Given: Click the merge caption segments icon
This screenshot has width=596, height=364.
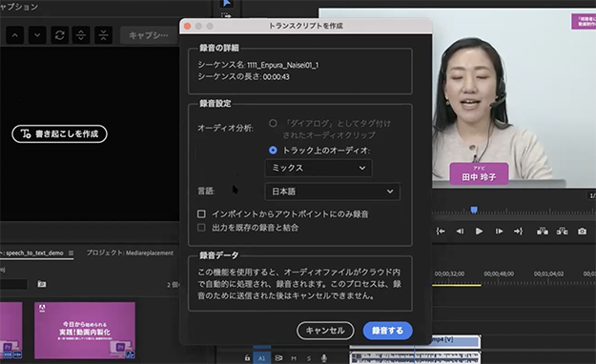Looking at the screenshot, I should [x=103, y=35].
